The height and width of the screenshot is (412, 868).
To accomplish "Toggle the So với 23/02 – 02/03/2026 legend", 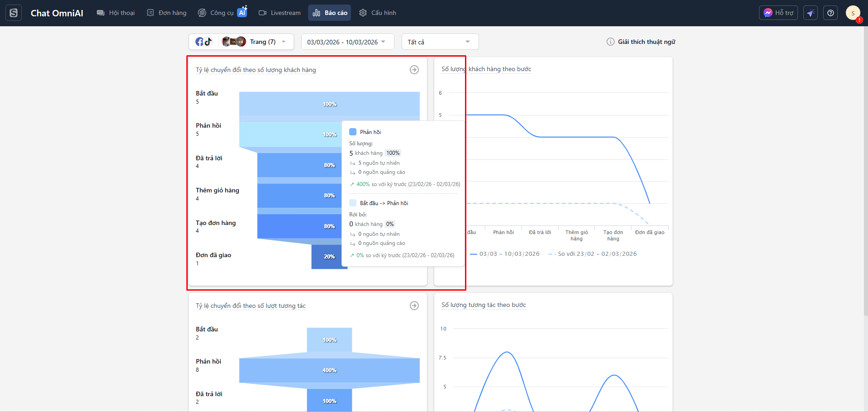I will 593,254.
